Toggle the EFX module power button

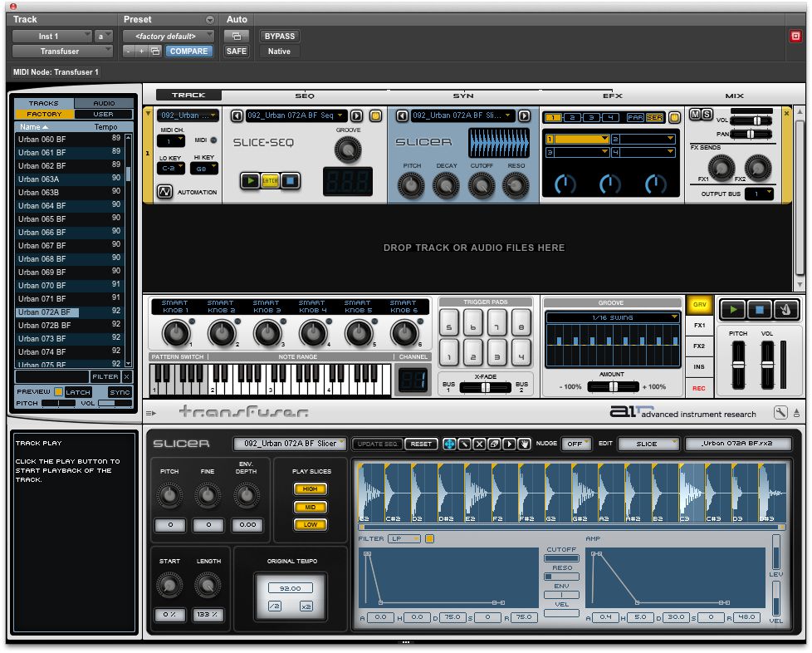pos(674,118)
